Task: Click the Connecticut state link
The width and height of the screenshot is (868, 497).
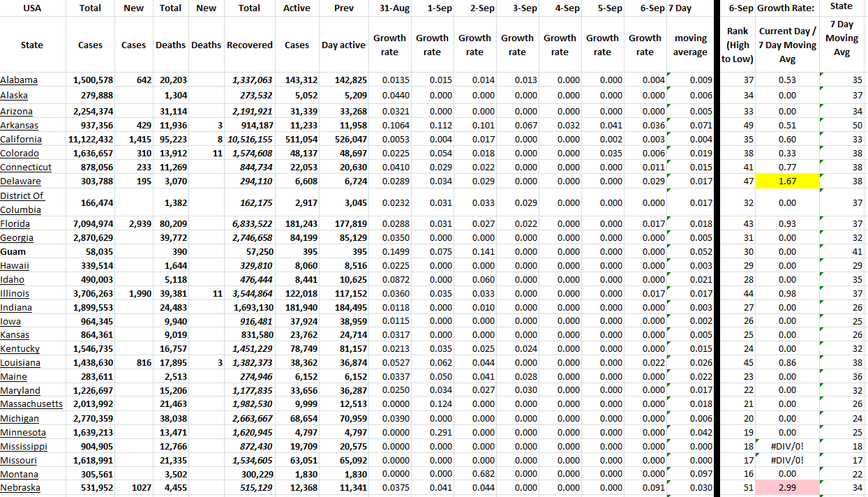Action: coord(26,168)
